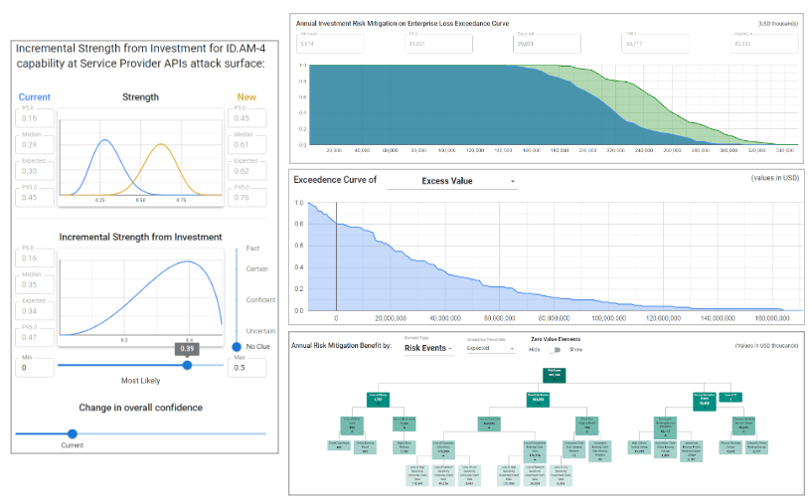
Task: Click the Incremental Strength Median field 0.35
Action: (35, 284)
